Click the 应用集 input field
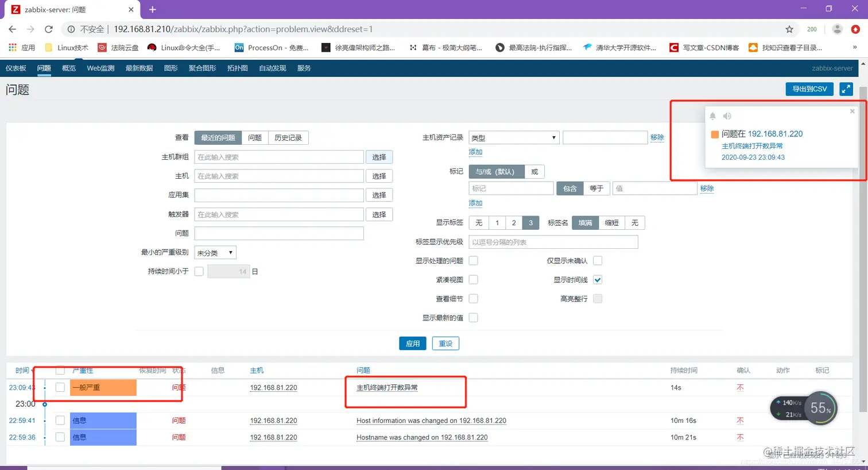This screenshot has width=868, height=470. coord(279,195)
